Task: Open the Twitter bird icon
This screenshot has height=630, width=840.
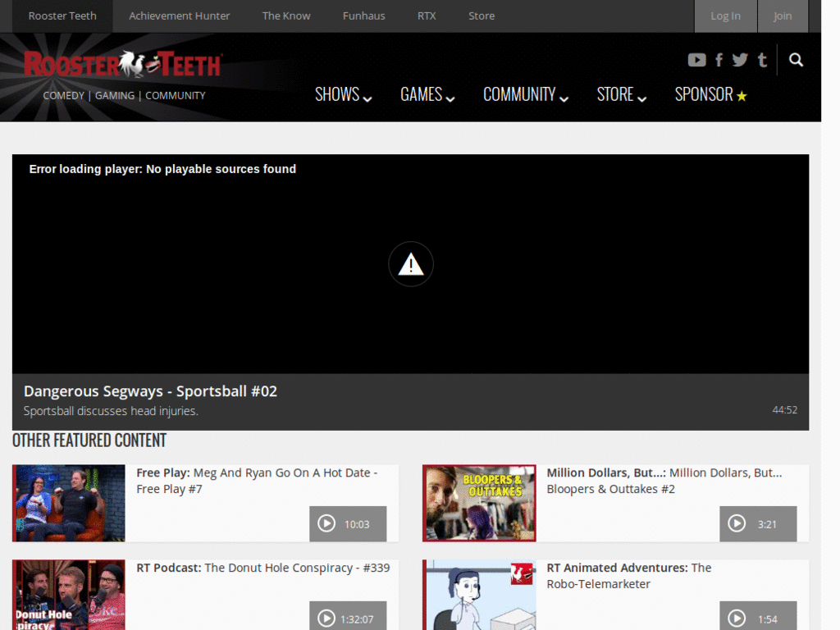Action: [740, 59]
